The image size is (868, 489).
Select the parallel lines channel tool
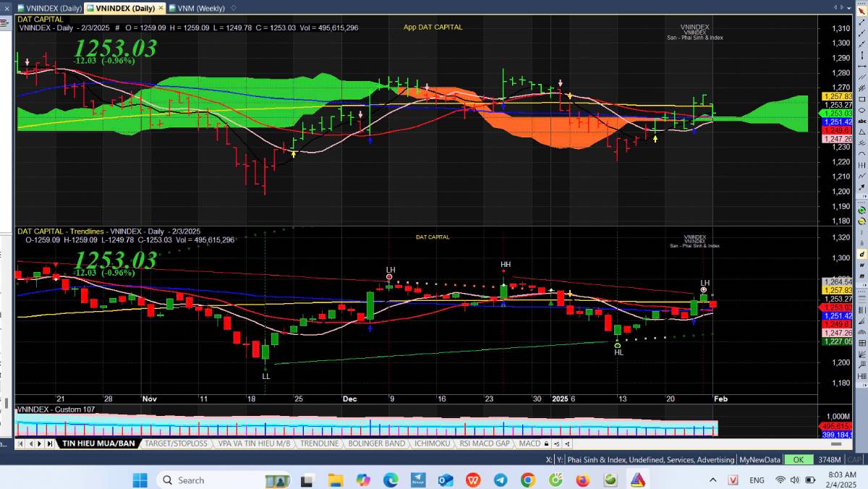pyautogui.click(x=861, y=77)
